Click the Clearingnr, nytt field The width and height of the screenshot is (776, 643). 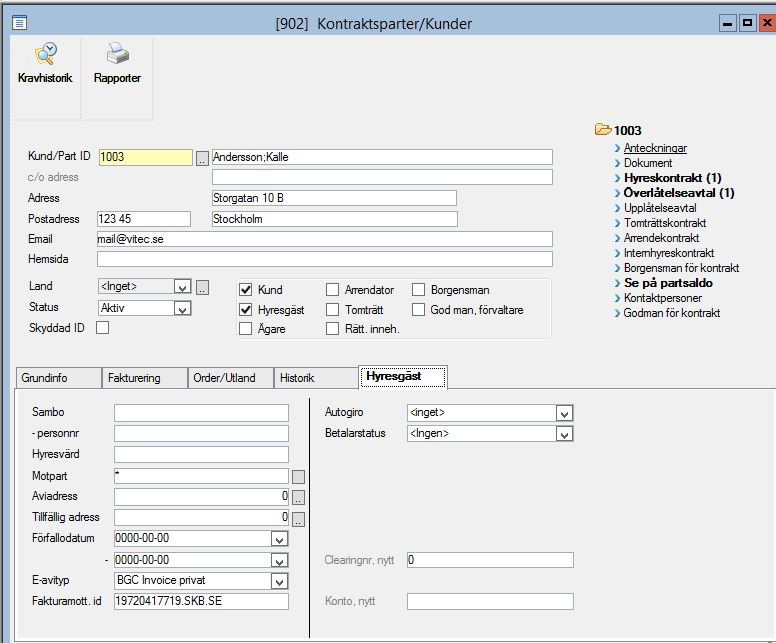tap(490, 560)
